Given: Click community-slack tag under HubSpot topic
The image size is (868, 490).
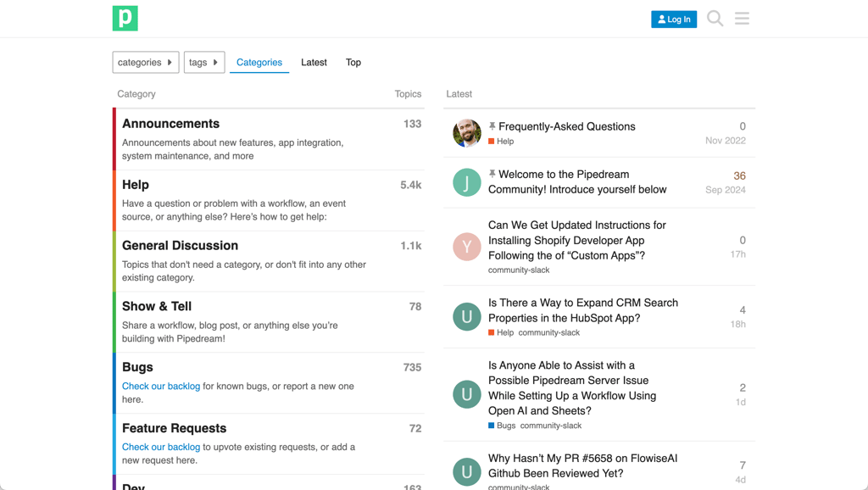Looking at the screenshot, I should 549,333.
